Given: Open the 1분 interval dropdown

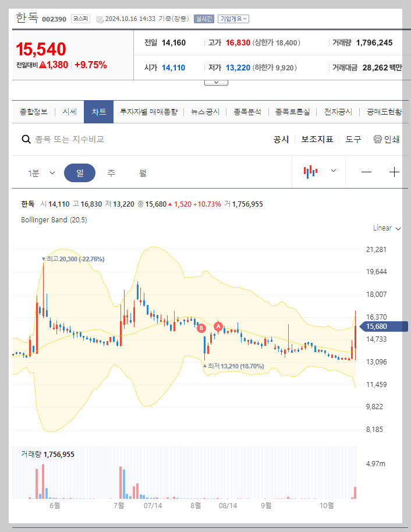Looking at the screenshot, I should point(42,172).
